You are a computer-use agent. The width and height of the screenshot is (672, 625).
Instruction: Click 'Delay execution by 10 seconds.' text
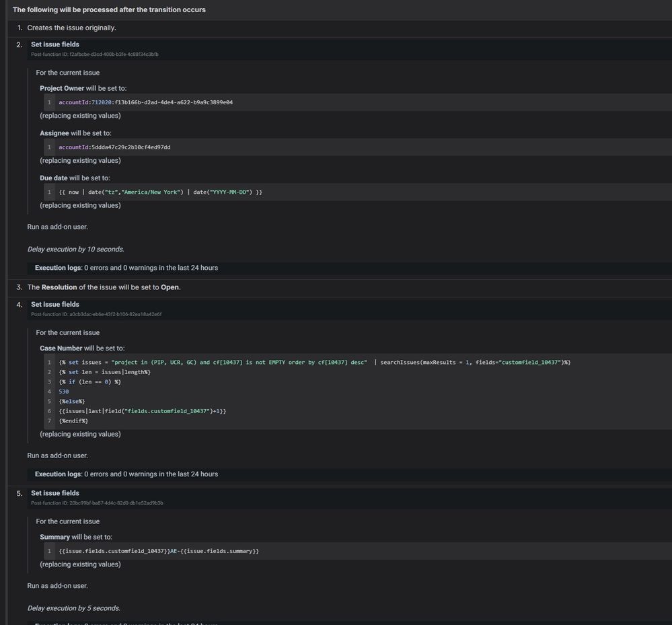(76, 250)
